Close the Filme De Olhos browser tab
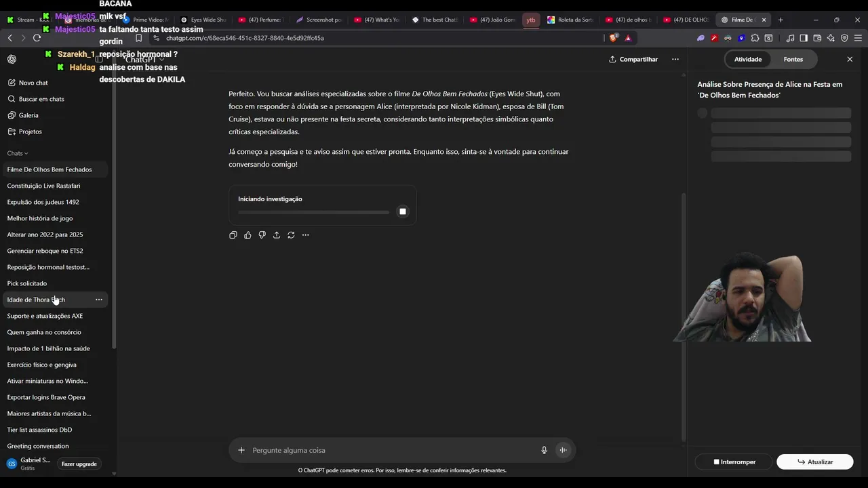 point(764,20)
